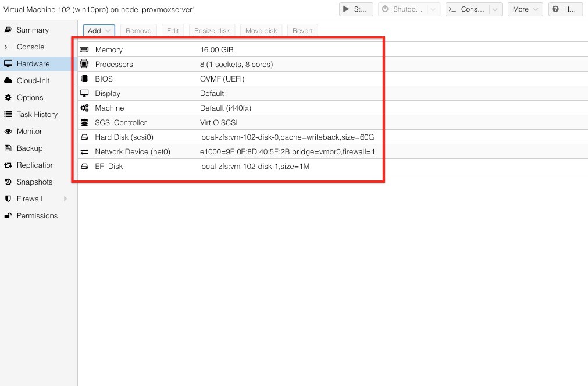Click the Memory chip icon
This screenshot has width=588, height=386.
pos(84,50)
